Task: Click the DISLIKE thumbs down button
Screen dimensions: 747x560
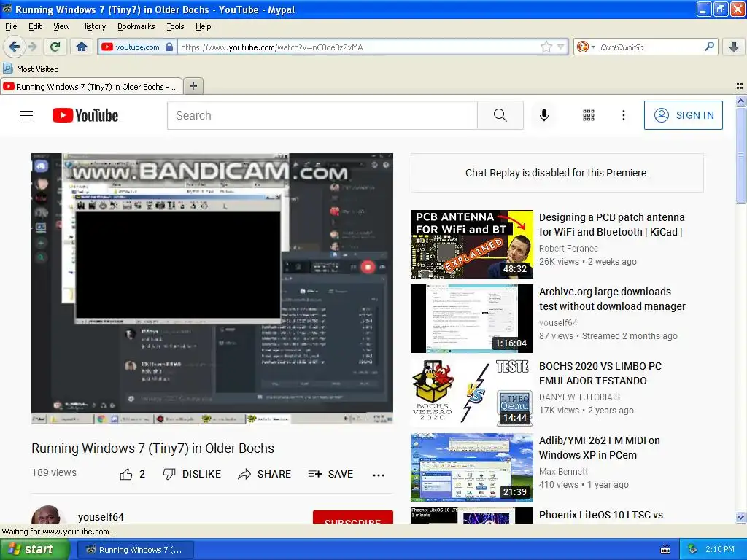Action: (x=192, y=474)
